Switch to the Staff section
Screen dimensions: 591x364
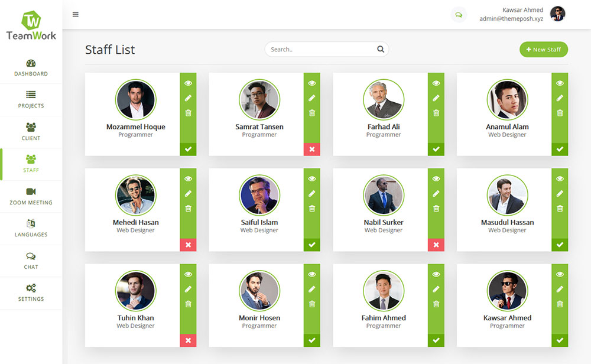(31, 164)
